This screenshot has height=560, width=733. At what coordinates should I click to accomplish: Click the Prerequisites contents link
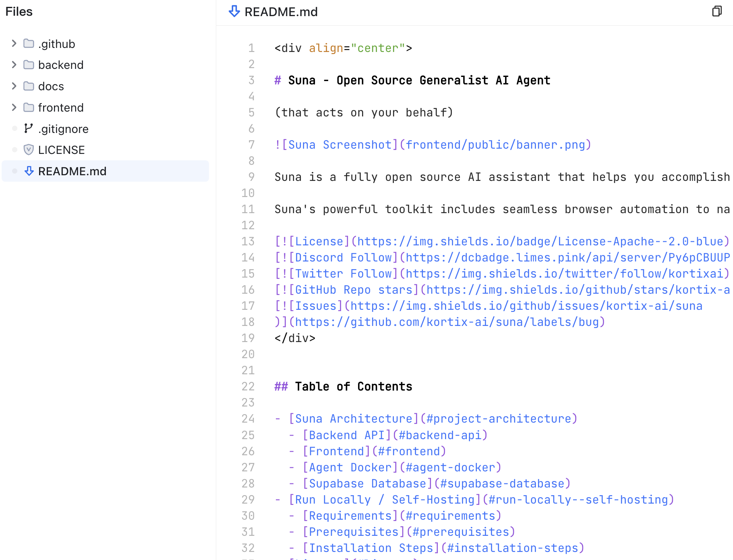(409, 532)
